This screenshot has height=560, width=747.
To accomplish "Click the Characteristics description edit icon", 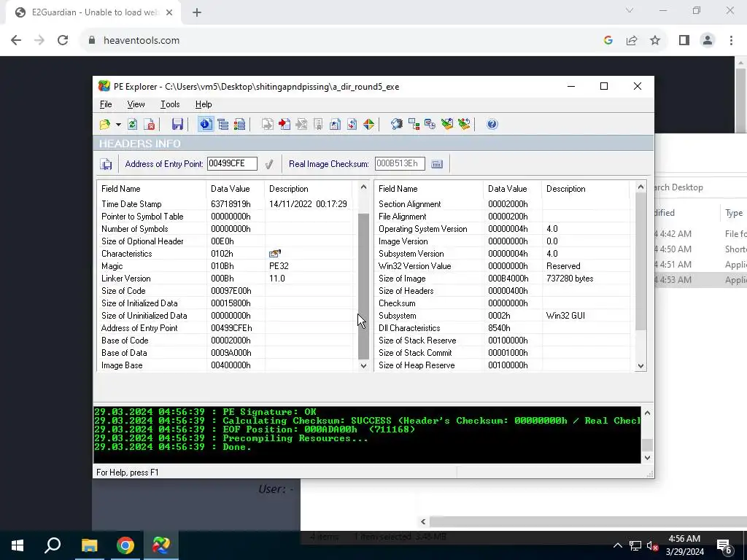I will coord(275,253).
